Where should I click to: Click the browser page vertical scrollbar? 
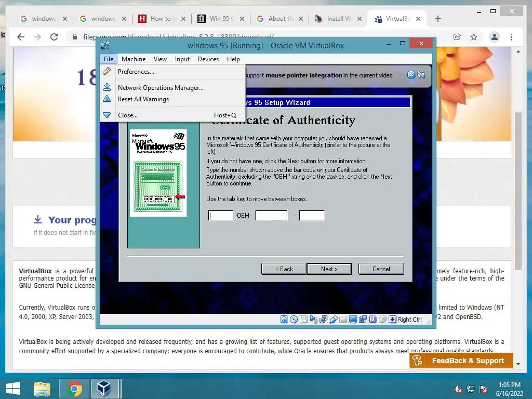tap(518, 190)
